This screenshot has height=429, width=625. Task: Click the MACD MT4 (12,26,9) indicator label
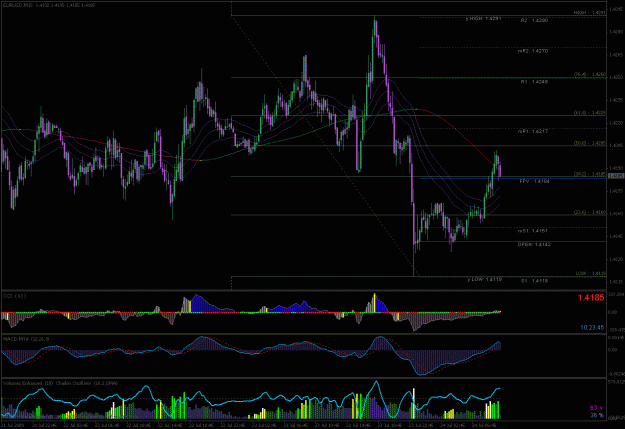tap(26, 339)
